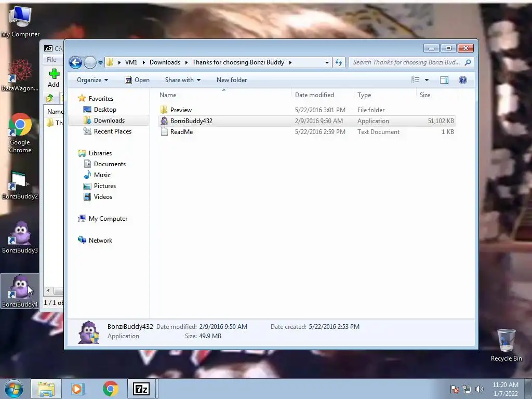Image resolution: width=532 pixels, height=399 pixels.
Task: Open the My Computer desktop icon
Action: pyautogui.click(x=20, y=21)
